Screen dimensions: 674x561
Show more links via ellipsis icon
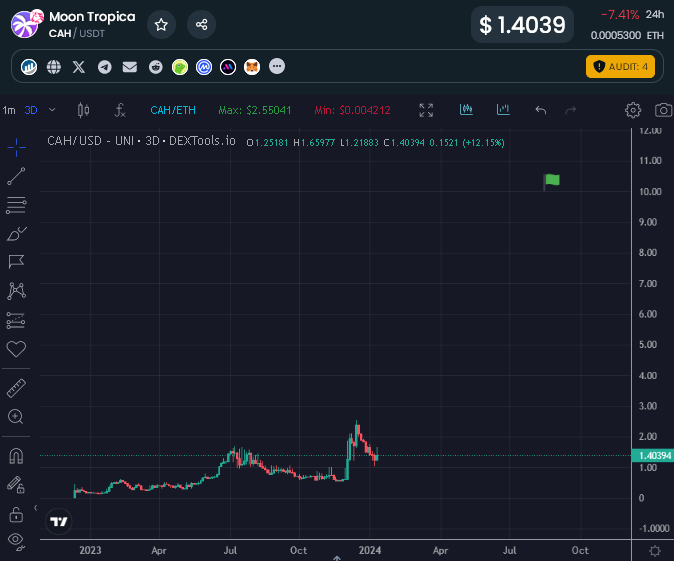point(277,66)
